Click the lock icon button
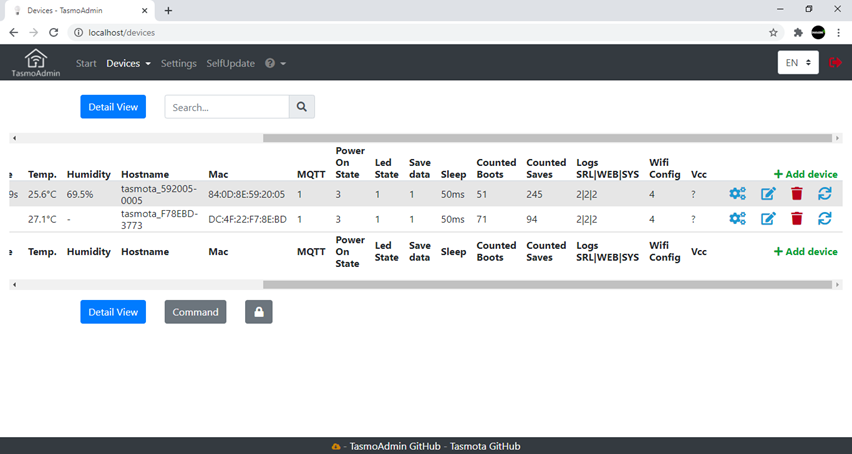The width and height of the screenshot is (852, 454). [259, 312]
